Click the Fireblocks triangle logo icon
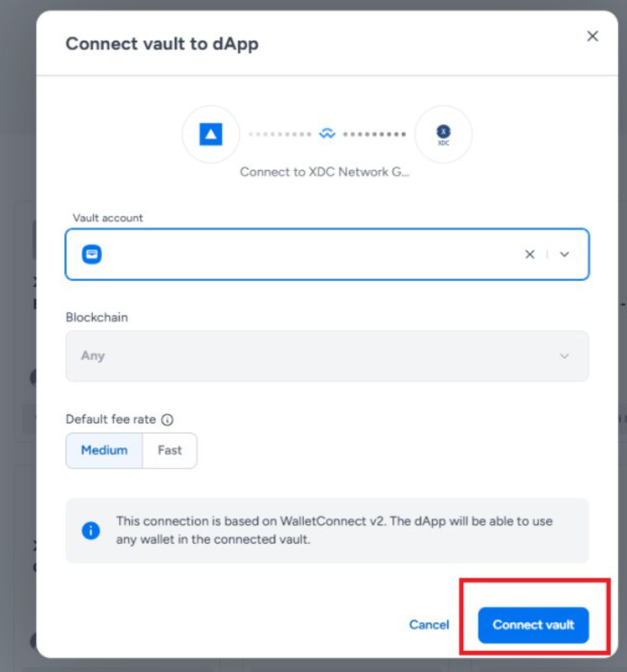The height and width of the screenshot is (672, 627). [210, 133]
